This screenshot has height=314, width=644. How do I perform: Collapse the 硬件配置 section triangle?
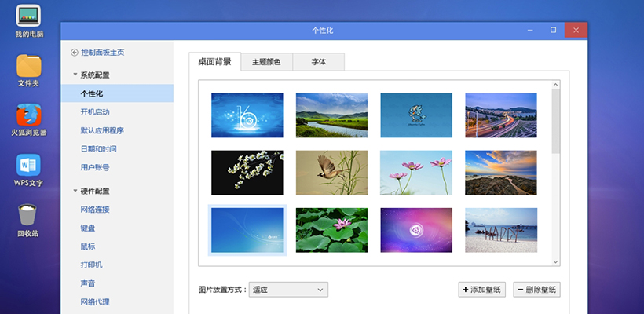75,191
